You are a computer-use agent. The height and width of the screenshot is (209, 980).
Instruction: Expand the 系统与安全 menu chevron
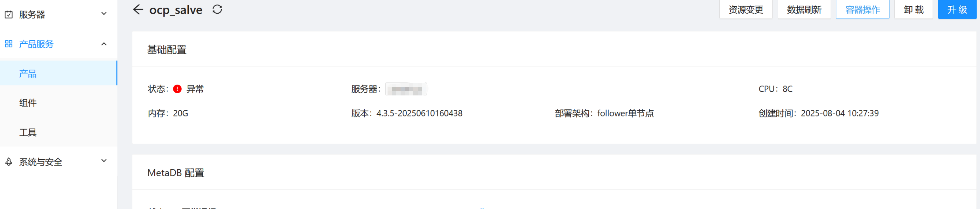(104, 161)
